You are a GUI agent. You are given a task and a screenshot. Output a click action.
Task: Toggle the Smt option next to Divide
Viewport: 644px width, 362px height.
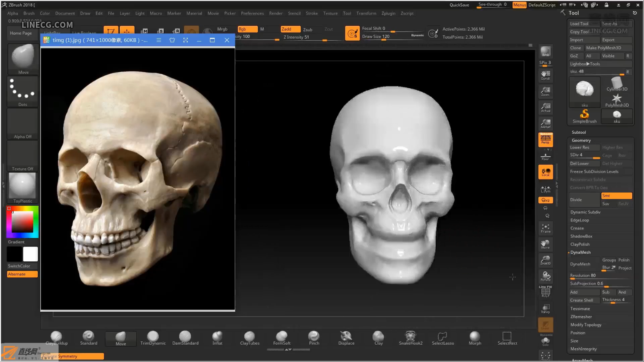(x=616, y=196)
